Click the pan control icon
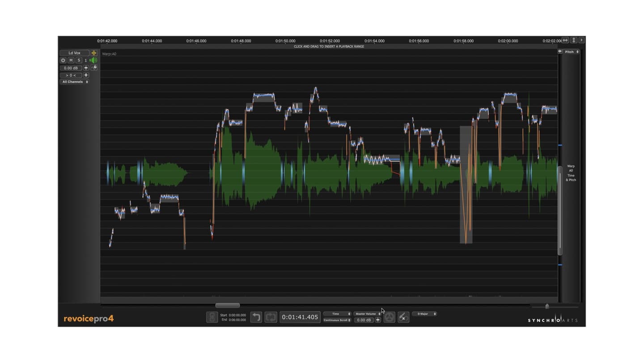This screenshot has height=362, width=644. [86, 75]
